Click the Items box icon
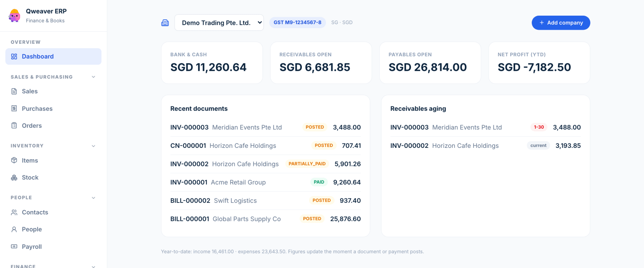 pyautogui.click(x=14, y=160)
